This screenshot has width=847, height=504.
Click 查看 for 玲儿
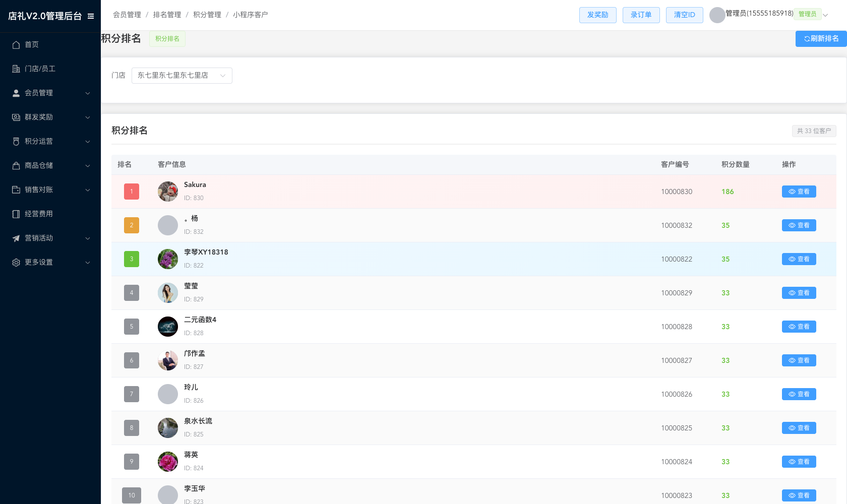click(799, 394)
